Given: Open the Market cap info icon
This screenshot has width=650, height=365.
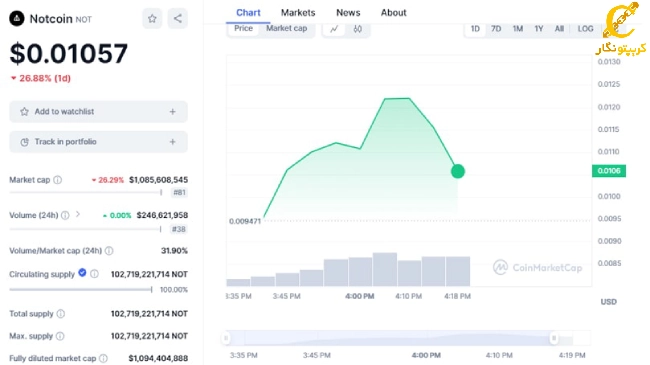Looking at the screenshot, I should pyautogui.click(x=58, y=180).
